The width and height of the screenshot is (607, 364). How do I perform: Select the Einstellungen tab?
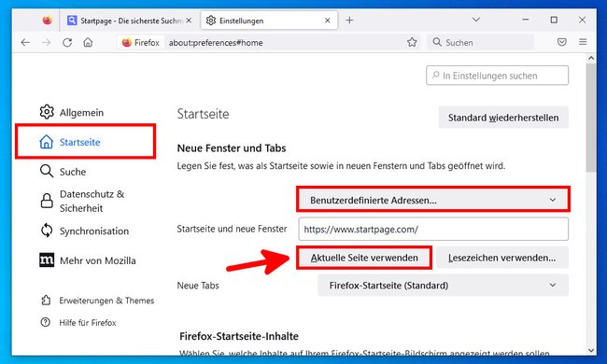(269, 21)
